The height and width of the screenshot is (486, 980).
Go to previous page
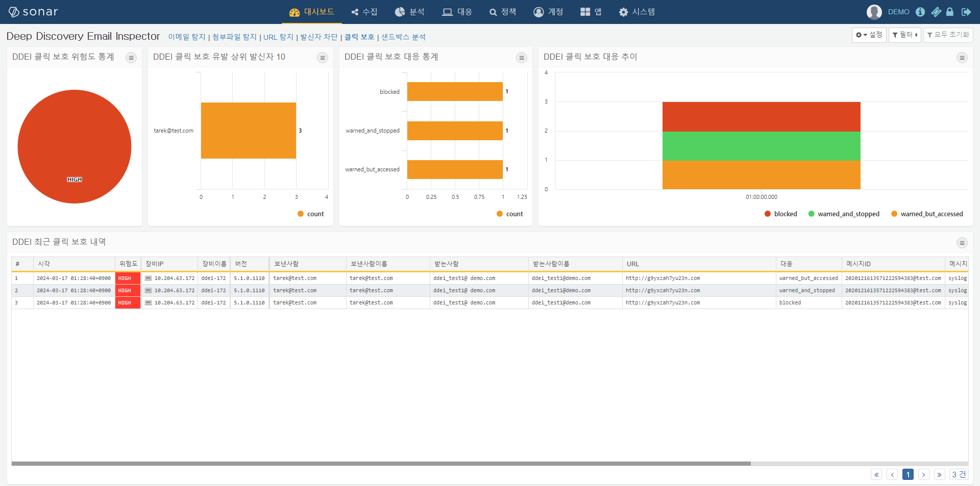[892, 475]
